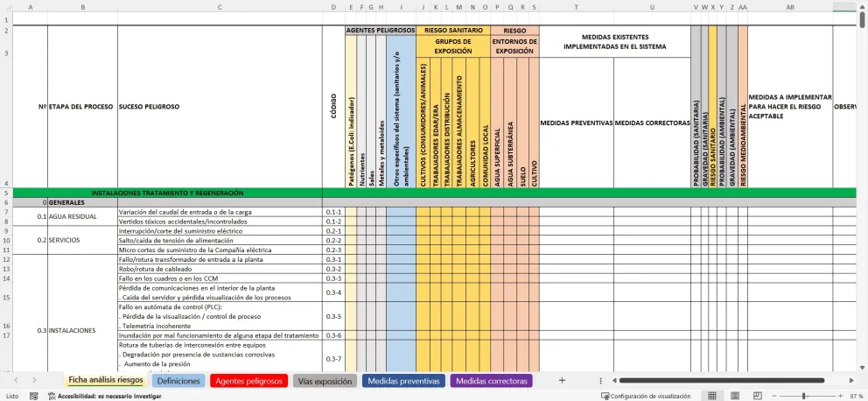Click 'Variación del caudal de entrada' cell

[220, 212]
